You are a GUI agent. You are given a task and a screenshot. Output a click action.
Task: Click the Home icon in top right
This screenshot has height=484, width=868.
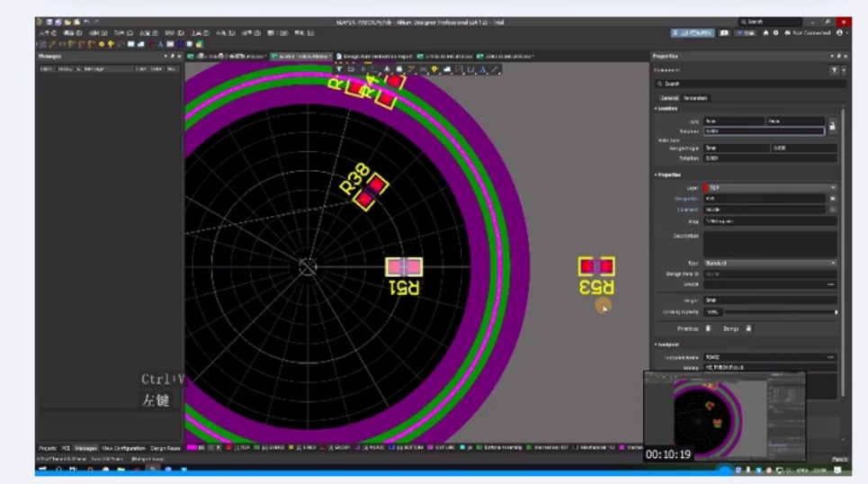point(765,33)
